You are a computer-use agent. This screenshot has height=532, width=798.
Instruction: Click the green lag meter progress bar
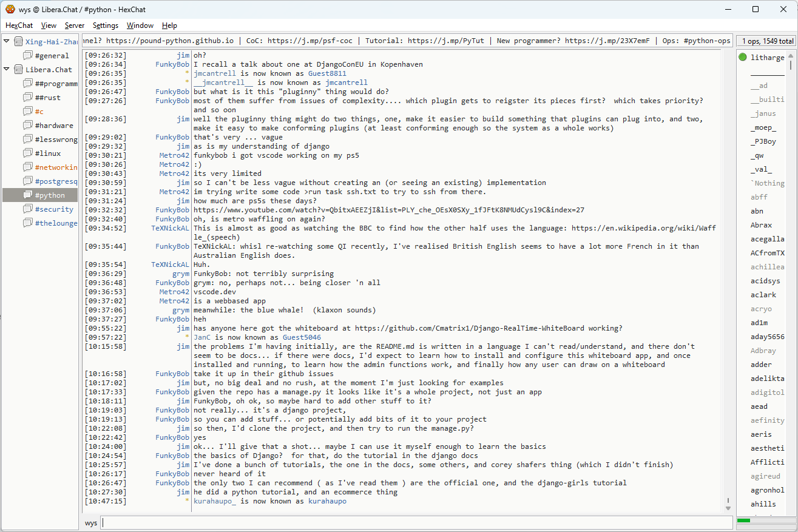(x=743, y=520)
